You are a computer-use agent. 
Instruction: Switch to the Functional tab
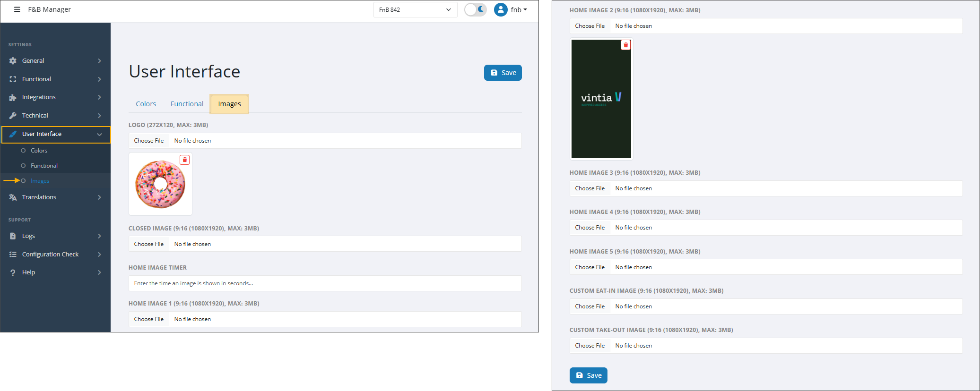(x=187, y=104)
